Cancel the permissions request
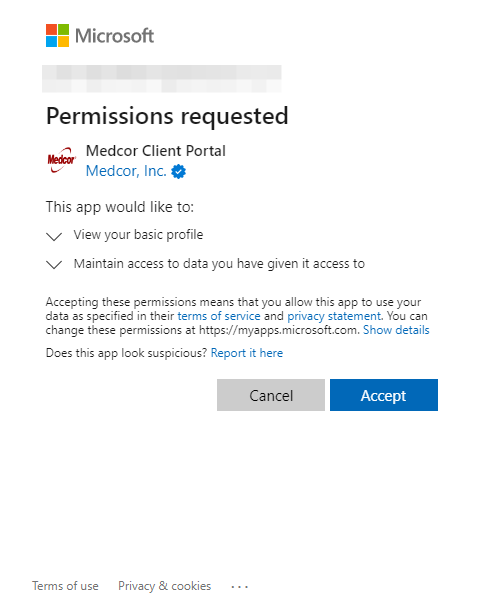 271,395
